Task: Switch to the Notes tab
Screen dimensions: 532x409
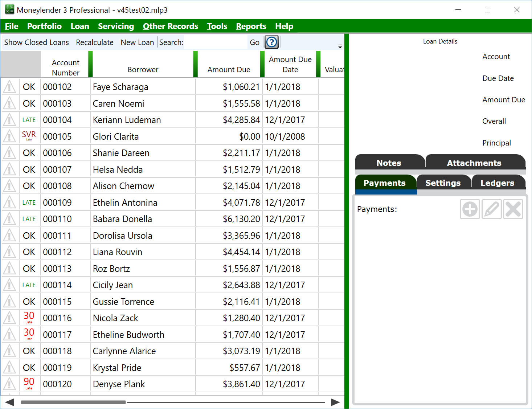Action: (390, 162)
